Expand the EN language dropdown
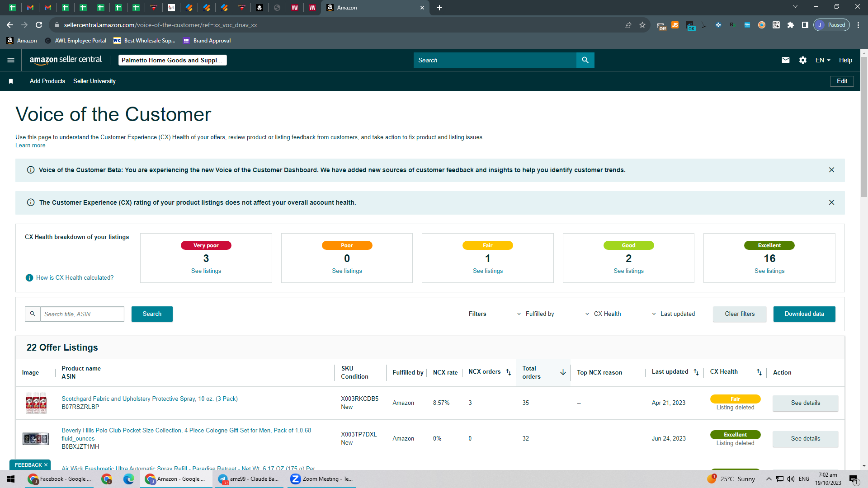 click(x=823, y=60)
